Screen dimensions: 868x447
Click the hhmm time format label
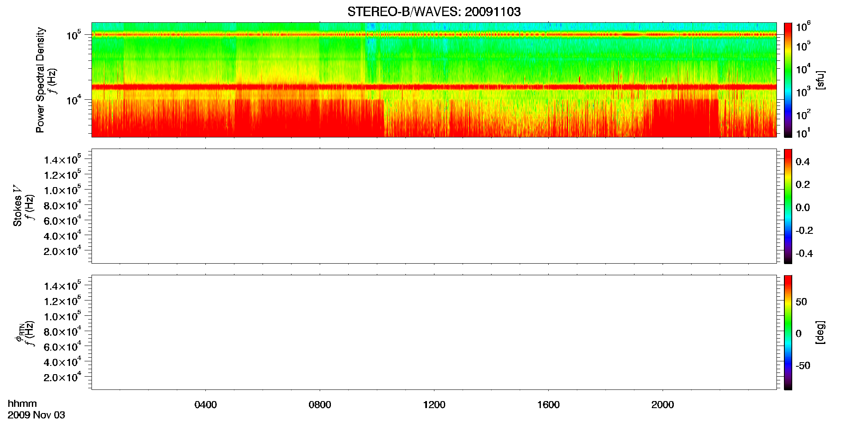22,404
